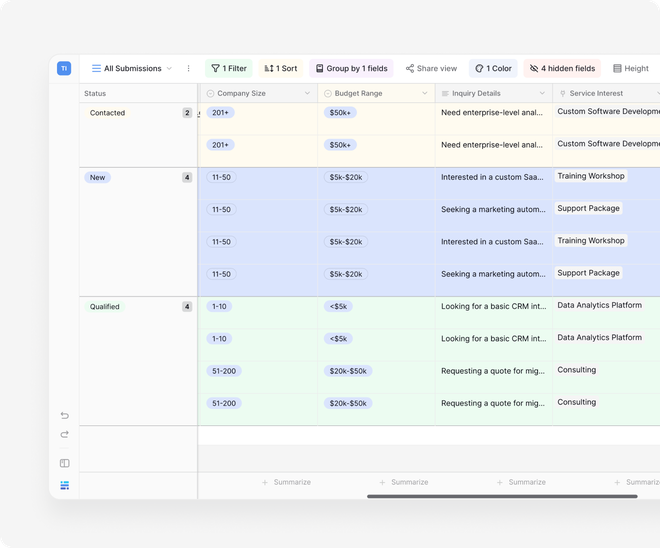Open the 1 Color settings
The image size is (660, 548).
coord(493,69)
